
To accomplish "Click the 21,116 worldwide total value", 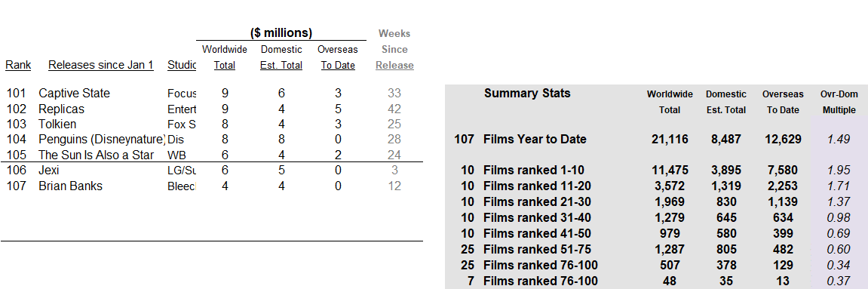I will coord(670,140).
